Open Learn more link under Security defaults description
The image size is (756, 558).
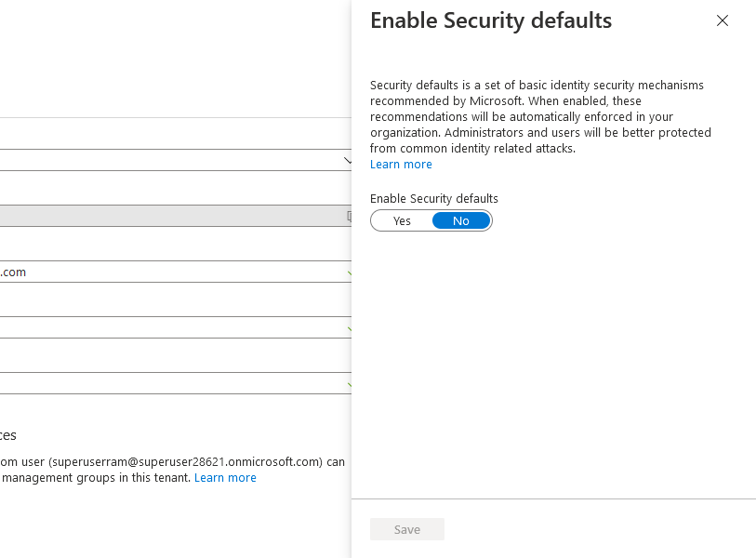coord(401,165)
